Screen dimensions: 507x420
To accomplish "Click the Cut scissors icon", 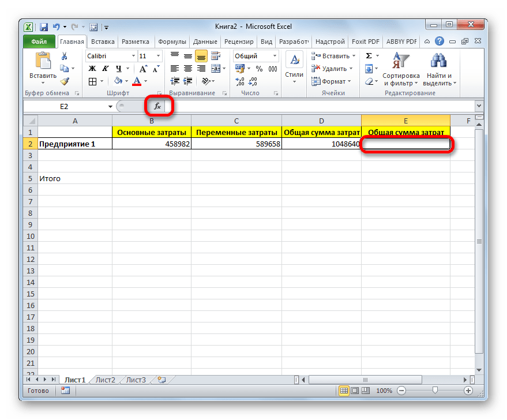I will click(x=65, y=57).
